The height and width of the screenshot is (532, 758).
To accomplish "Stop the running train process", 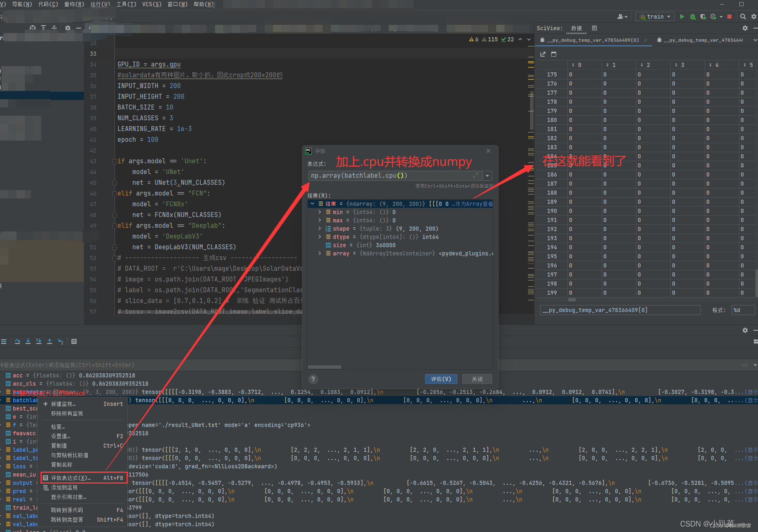I will click(x=730, y=17).
